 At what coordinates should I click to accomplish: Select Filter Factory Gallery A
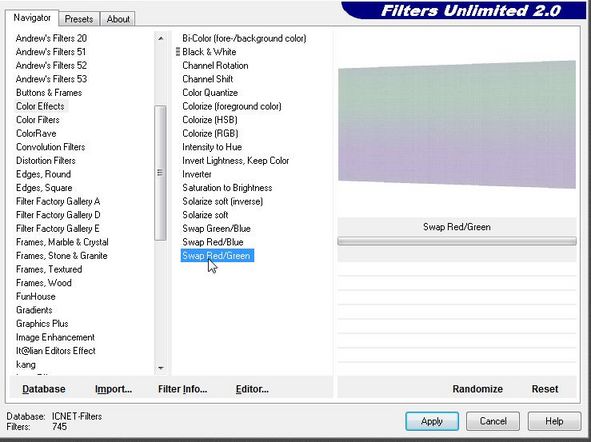click(x=58, y=201)
